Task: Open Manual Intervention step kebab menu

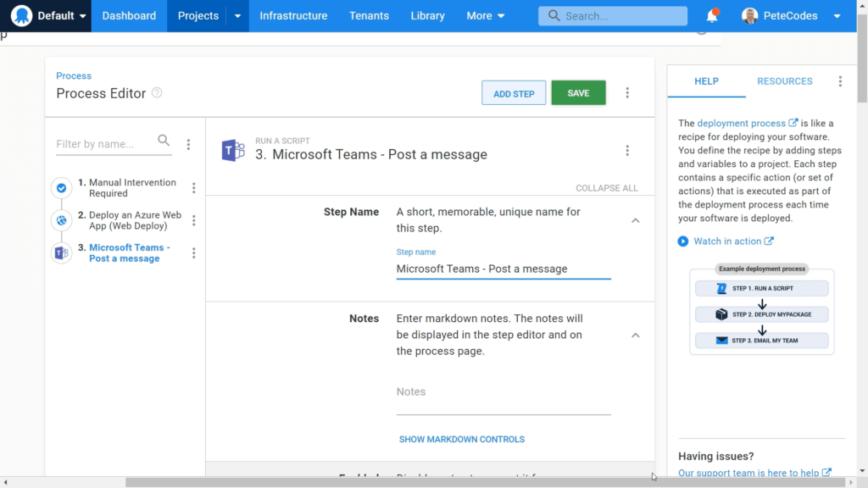Action: tap(194, 188)
